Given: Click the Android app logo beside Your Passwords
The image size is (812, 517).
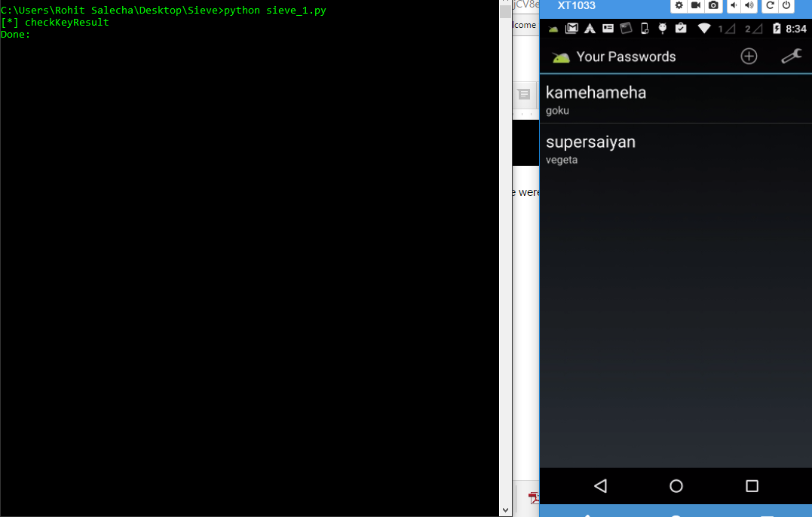Looking at the screenshot, I should point(560,57).
